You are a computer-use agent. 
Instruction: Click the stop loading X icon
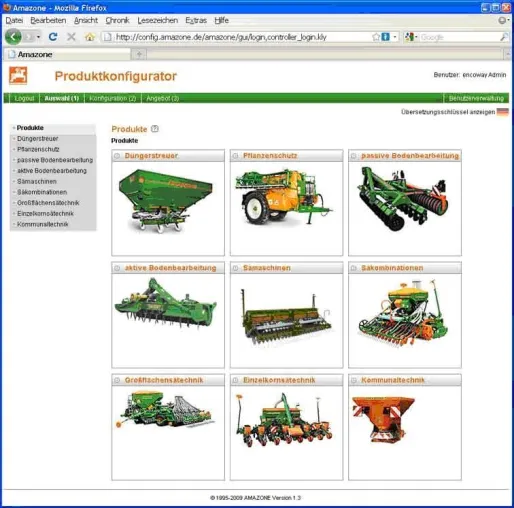(x=71, y=37)
